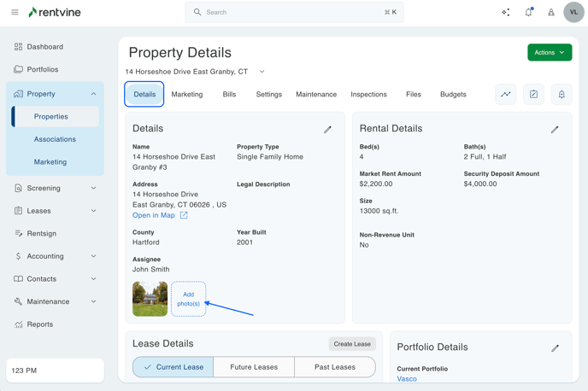Click the property photo thumbnail

click(x=150, y=299)
